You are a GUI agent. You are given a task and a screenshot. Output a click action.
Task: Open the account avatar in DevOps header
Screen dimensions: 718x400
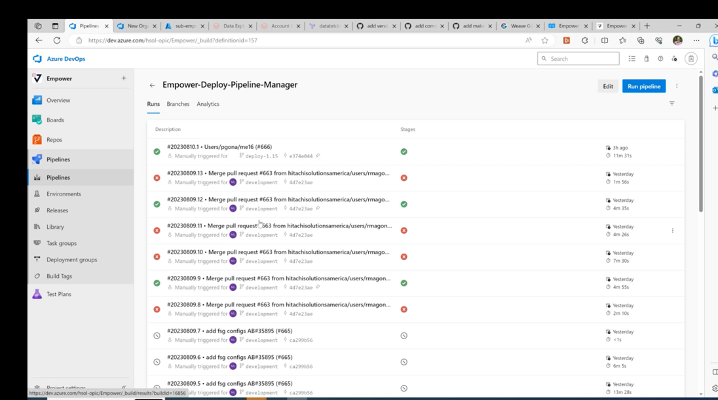tap(691, 59)
